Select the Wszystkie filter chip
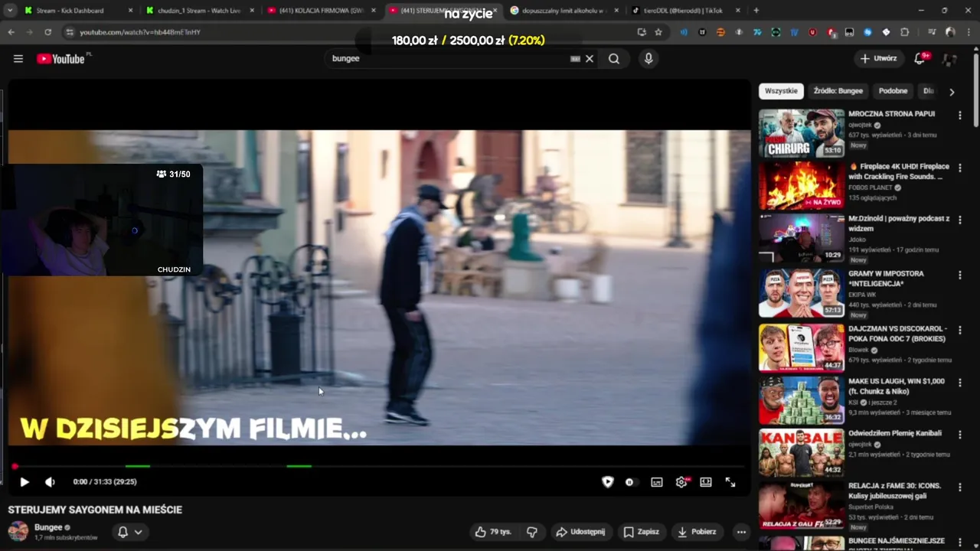This screenshot has height=551, width=980. point(781,91)
